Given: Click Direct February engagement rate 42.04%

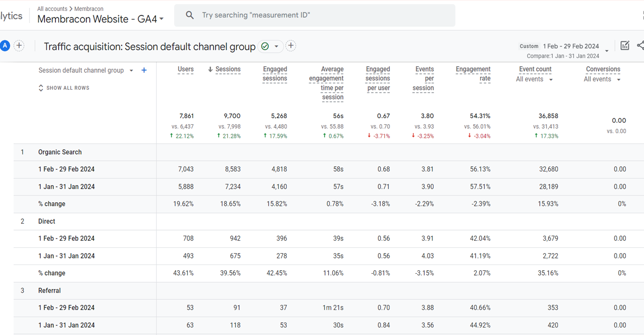Looking at the screenshot, I should (480, 239).
